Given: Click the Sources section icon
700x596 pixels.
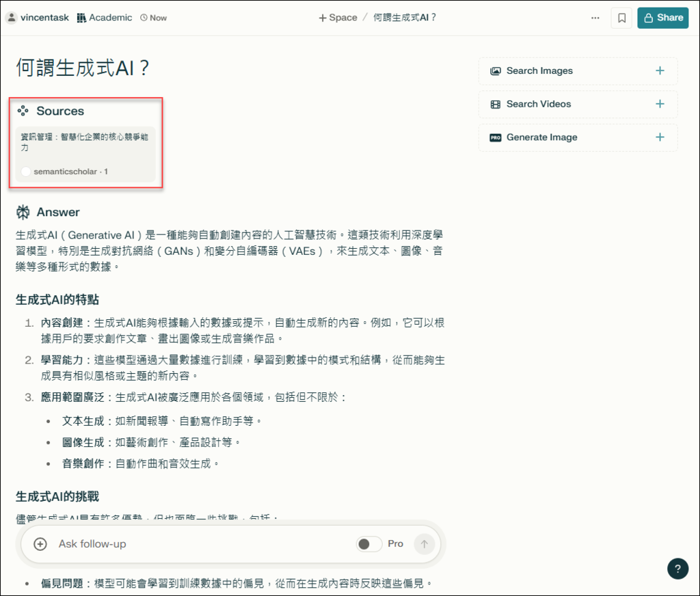Looking at the screenshot, I should (x=23, y=111).
